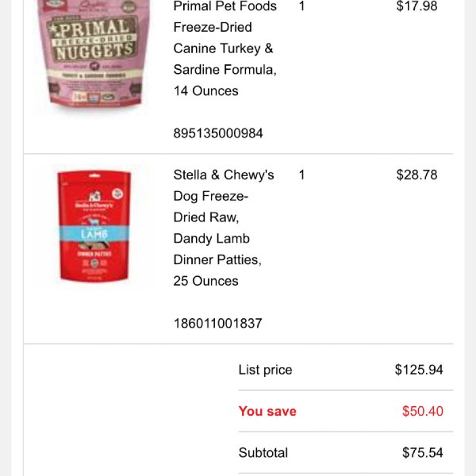This screenshot has width=476, height=476.
Task: Click the List price label
Action: point(265,370)
